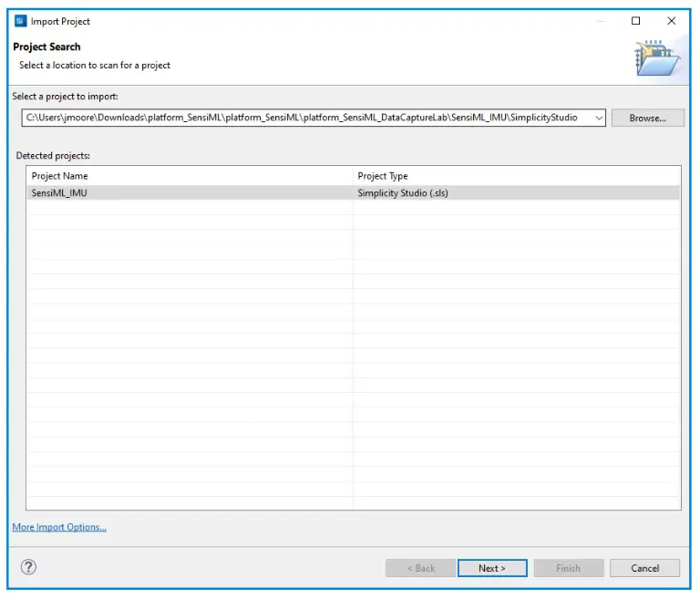Click the Cancel button
The image size is (700, 599).
[x=644, y=568]
